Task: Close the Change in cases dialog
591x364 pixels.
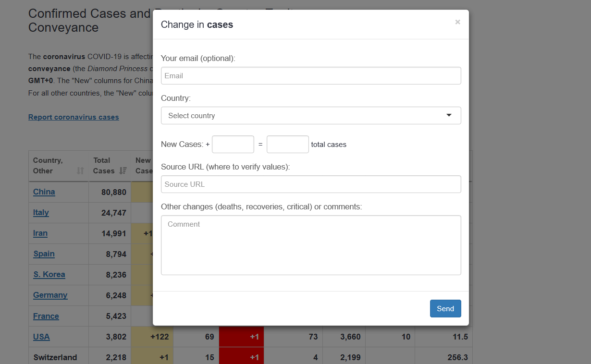Action: click(x=457, y=22)
